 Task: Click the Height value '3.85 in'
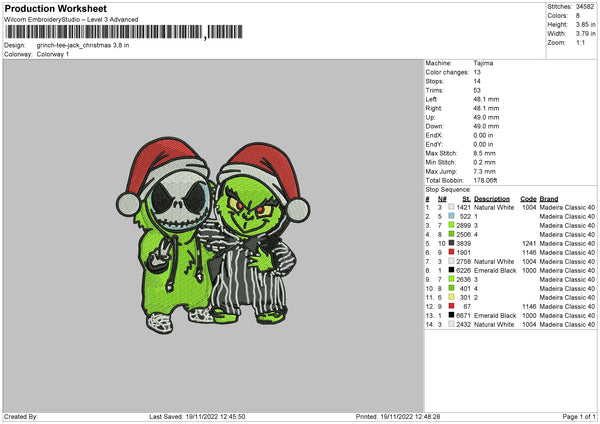click(585, 24)
